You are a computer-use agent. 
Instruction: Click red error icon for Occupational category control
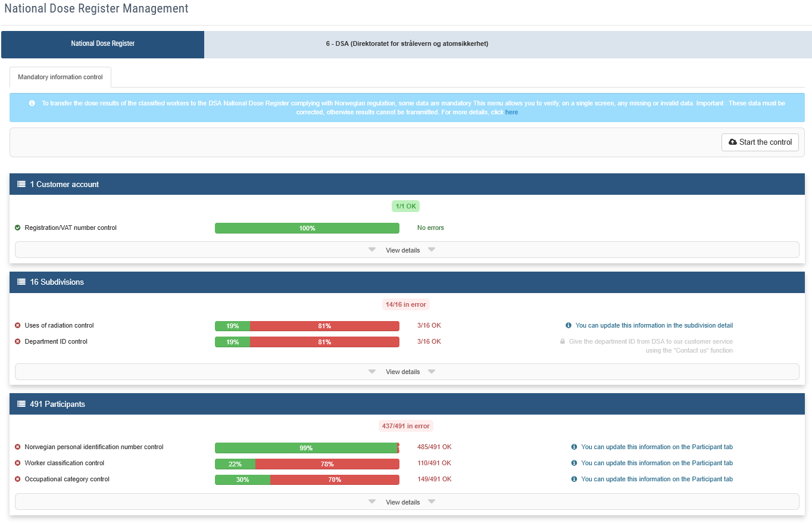tap(18, 479)
